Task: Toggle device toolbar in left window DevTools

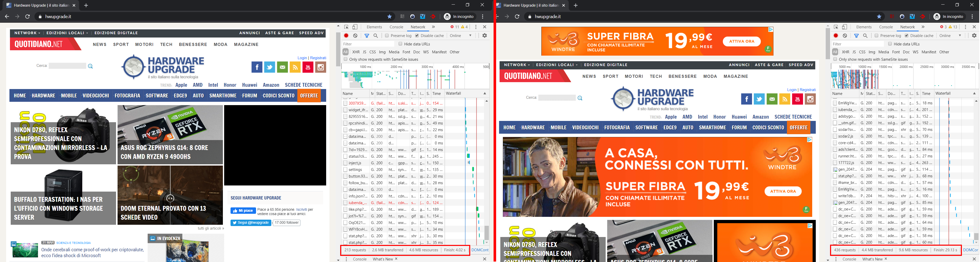Action: click(x=355, y=27)
